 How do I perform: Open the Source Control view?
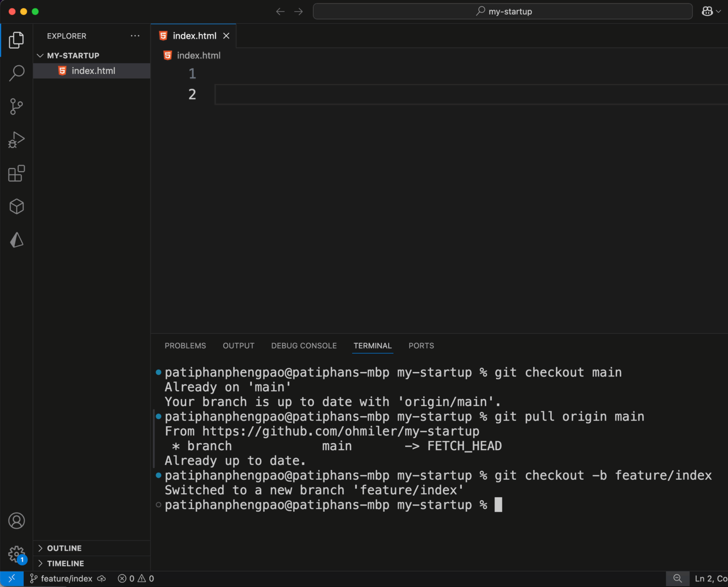tap(16, 106)
